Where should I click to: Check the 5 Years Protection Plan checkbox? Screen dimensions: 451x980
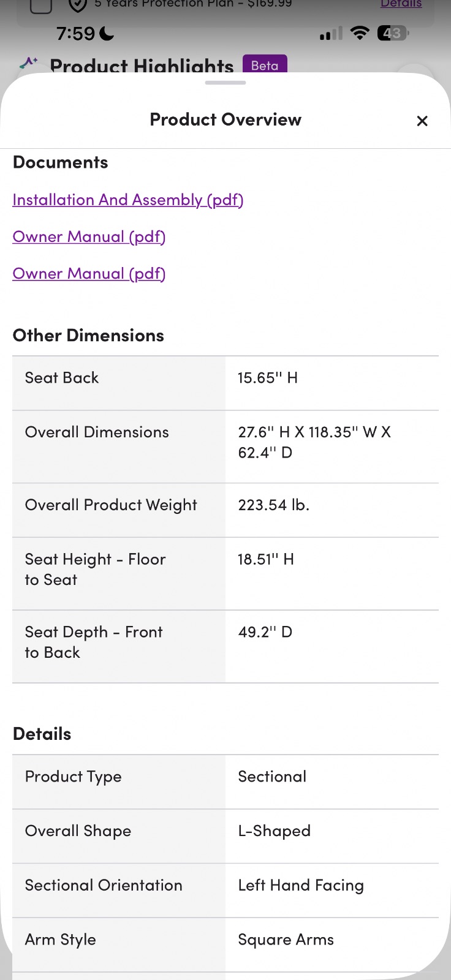point(40,5)
